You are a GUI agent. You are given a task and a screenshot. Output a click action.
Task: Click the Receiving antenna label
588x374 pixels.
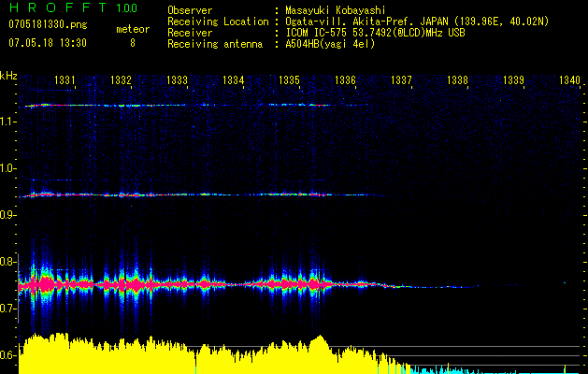[x=215, y=44]
